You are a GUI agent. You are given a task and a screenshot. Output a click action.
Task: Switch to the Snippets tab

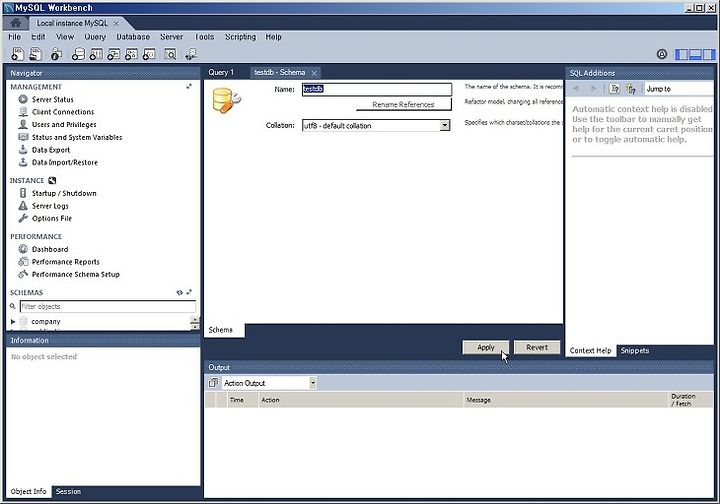(x=635, y=351)
